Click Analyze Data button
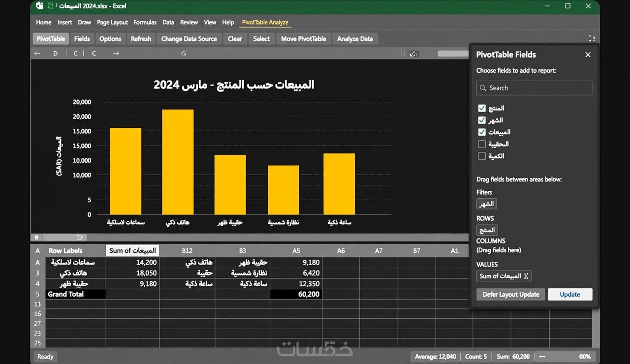Screen dimensions: 630x364 [x=355, y=39]
